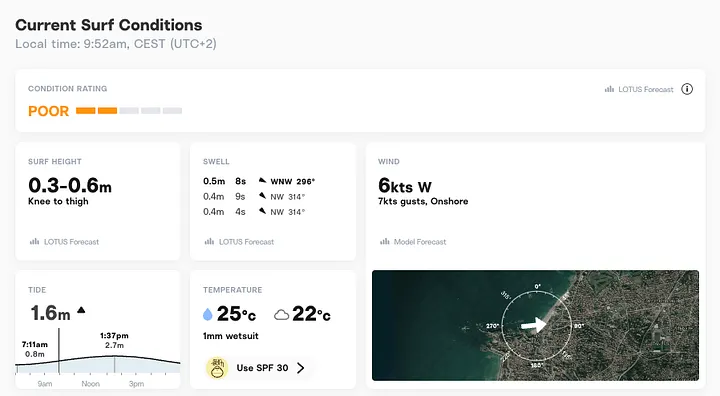The height and width of the screenshot is (396, 720).
Task: Click LOTUS Forecast in the Swell card
Action: 246,242
